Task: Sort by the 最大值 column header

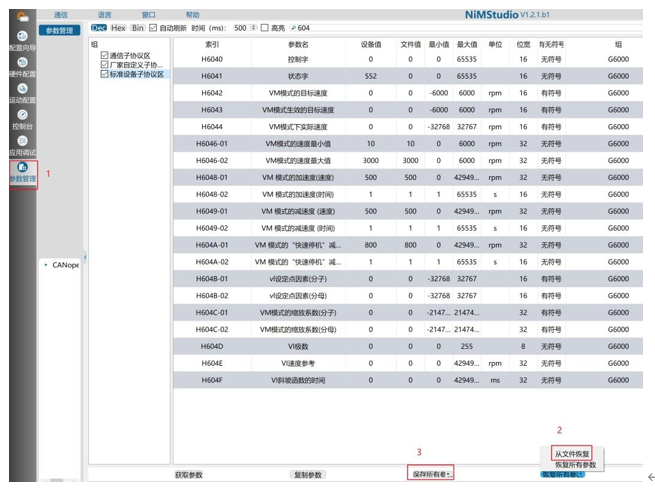Action: tap(467, 44)
